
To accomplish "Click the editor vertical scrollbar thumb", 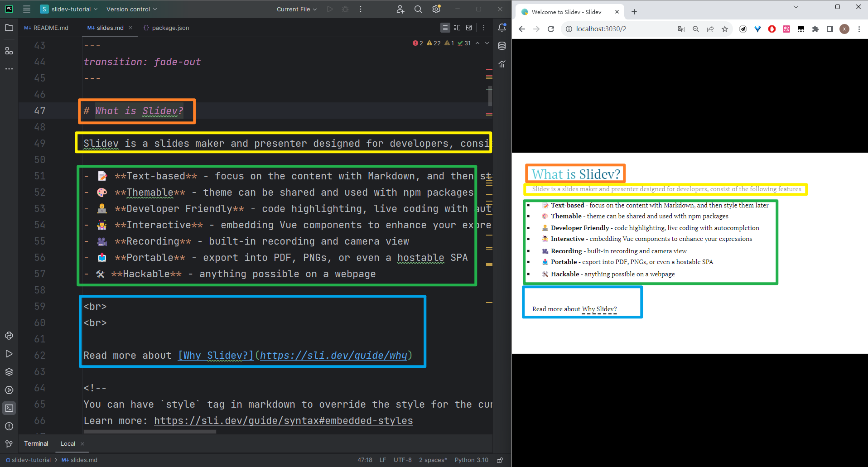I will click(x=490, y=96).
